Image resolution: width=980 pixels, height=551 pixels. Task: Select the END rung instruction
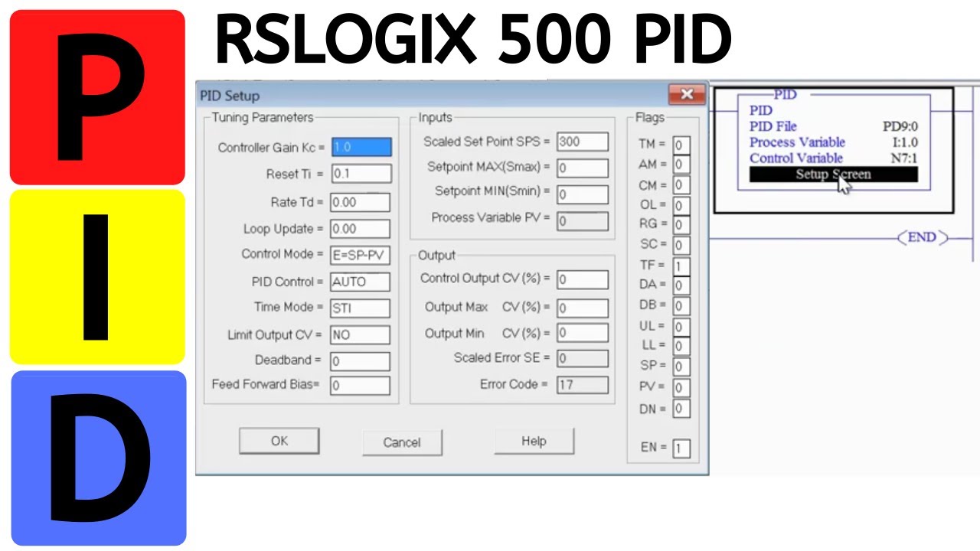[x=922, y=237]
